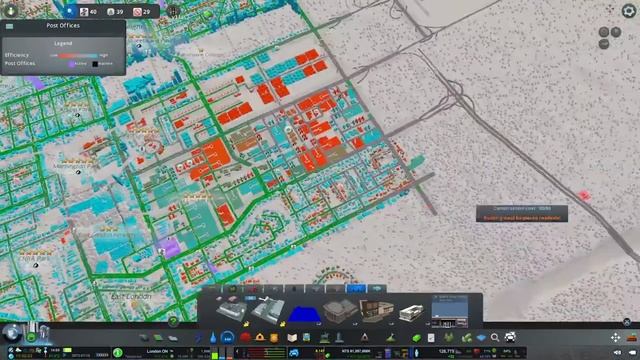Open the fire department menu

coord(259,338)
